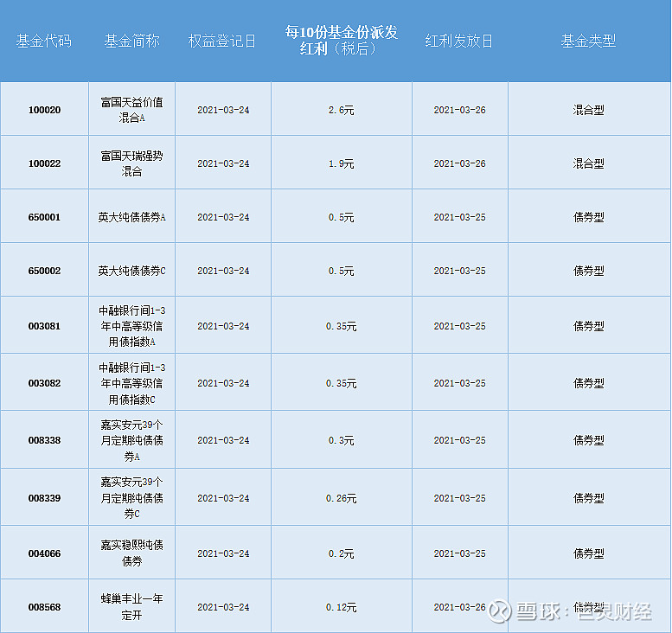Select fund code 008339
The image size is (672, 633).
point(45,498)
